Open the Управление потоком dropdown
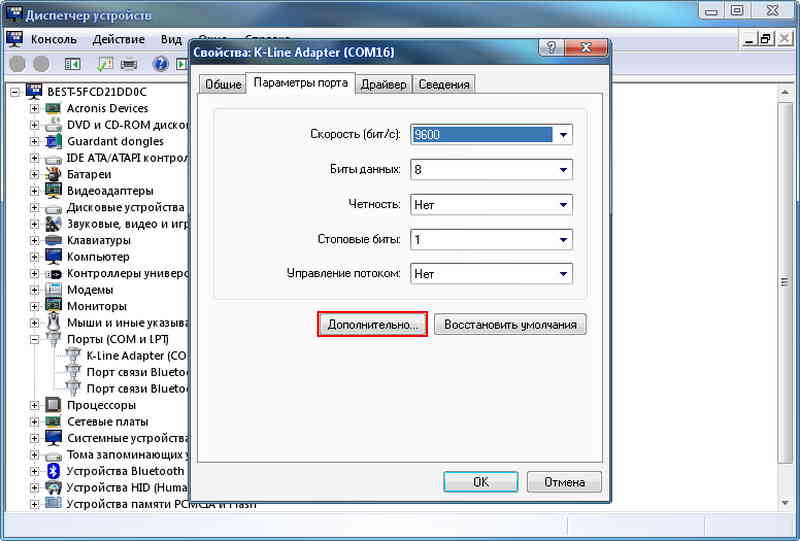 coord(563,274)
